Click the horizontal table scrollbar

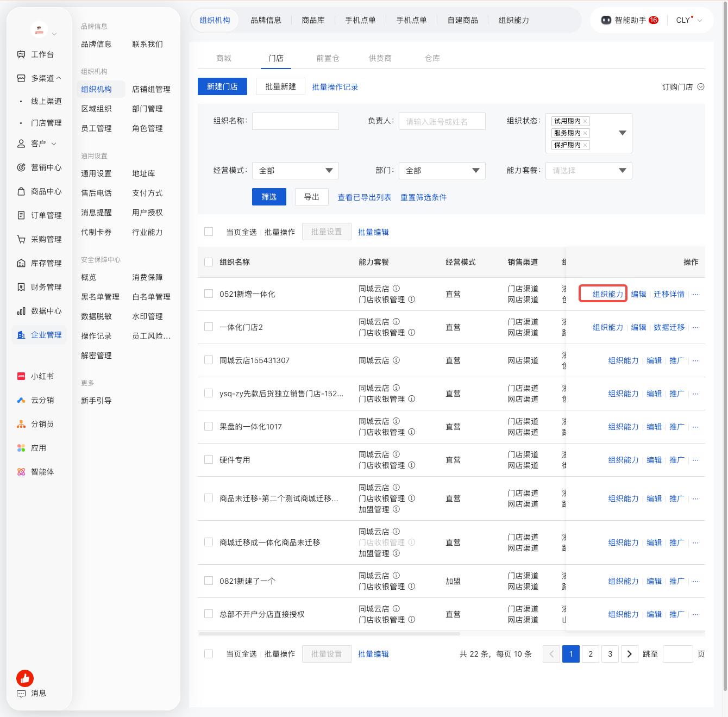[x=330, y=634]
